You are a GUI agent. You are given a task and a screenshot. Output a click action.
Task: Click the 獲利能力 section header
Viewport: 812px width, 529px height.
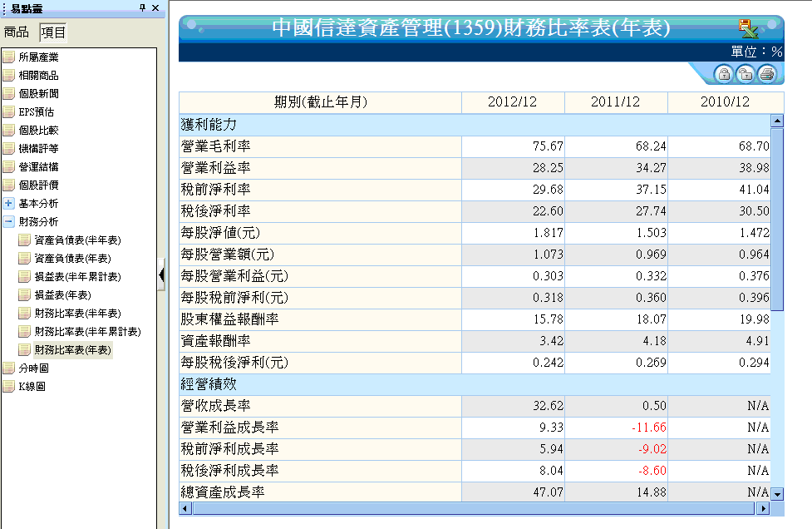pyautogui.click(x=209, y=125)
